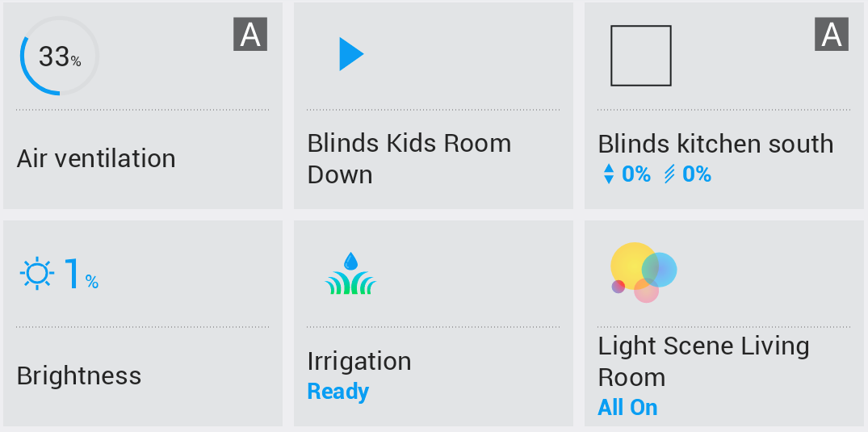Click the Brightness label

[x=79, y=375]
